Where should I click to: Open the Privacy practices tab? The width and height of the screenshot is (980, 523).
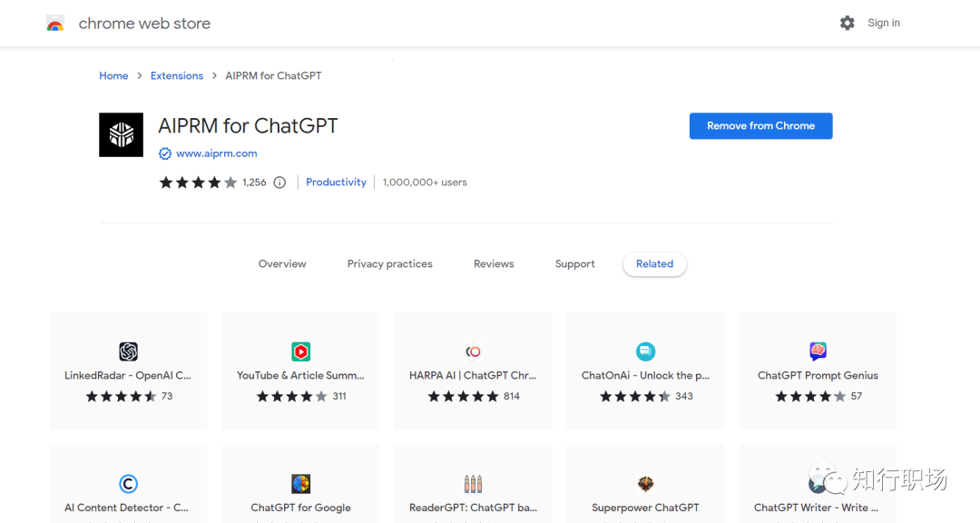(390, 264)
